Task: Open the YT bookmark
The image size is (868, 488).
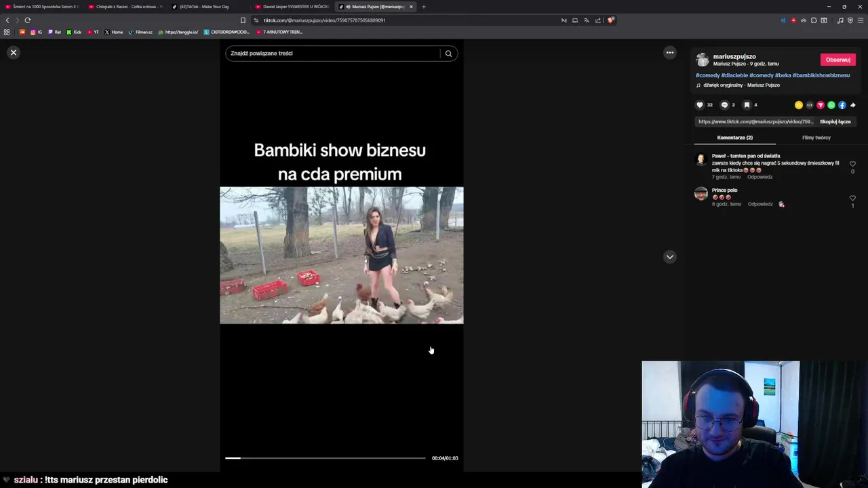Action: (94, 32)
